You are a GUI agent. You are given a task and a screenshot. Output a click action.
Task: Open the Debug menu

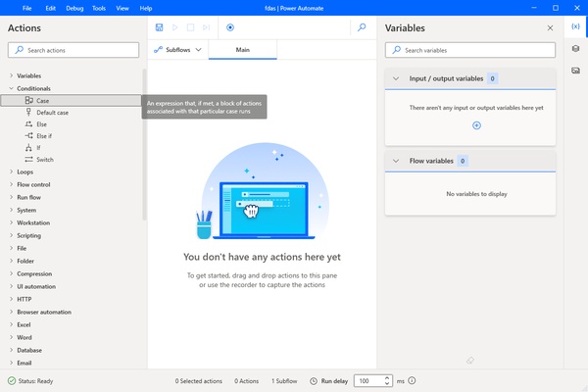tap(74, 8)
